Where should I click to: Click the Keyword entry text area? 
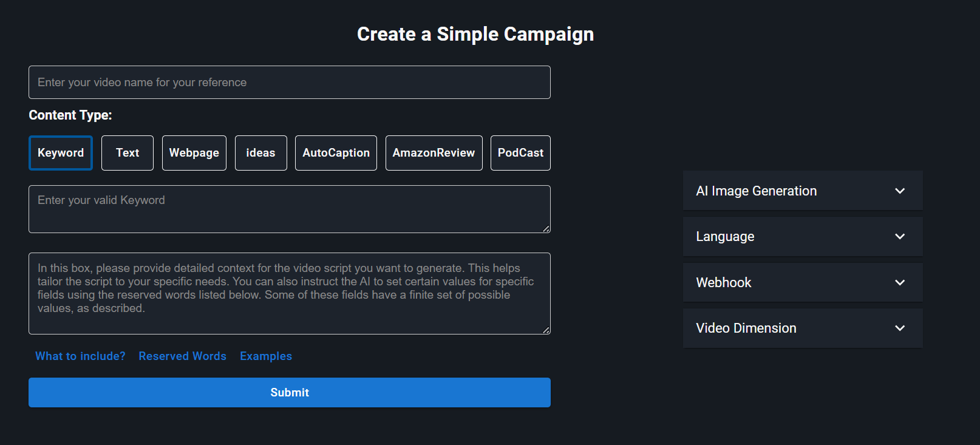coord(290,209)
